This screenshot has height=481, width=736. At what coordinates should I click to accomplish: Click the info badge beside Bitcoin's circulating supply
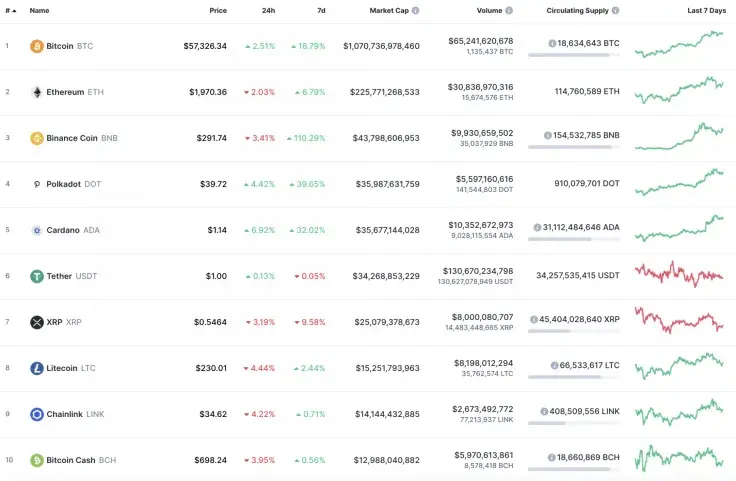[552, 44]
